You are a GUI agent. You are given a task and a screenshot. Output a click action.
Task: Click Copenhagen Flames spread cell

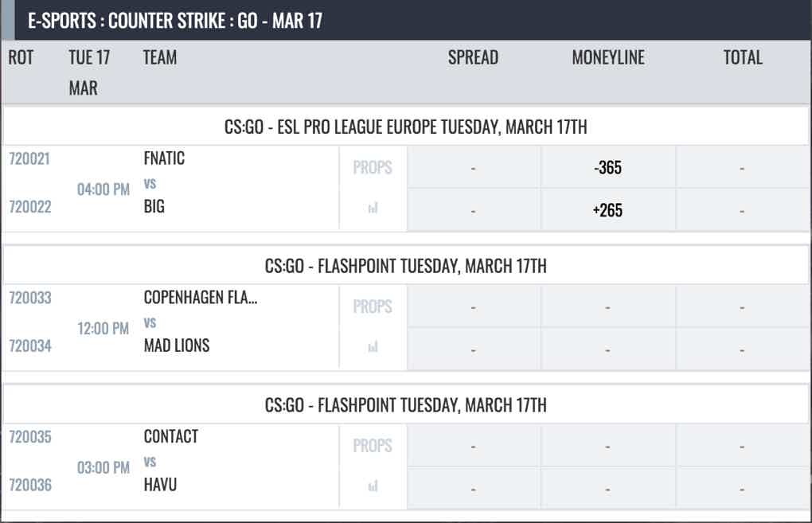click(x=474, y=306)
